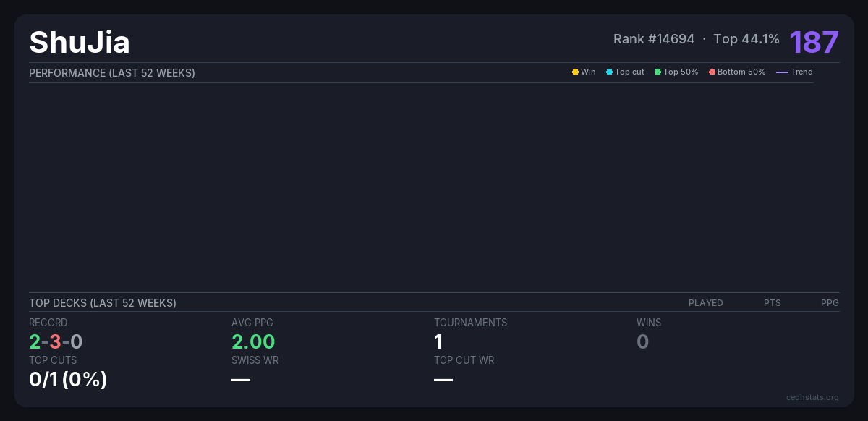868x421 pixels.
Task: Click the Rank #14694 text
Action: point(653,39)
